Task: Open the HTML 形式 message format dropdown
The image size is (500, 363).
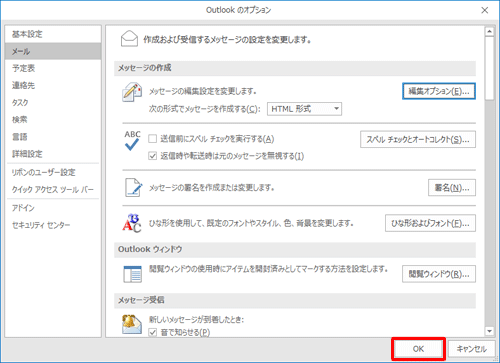Action: [x=304, y=109]
